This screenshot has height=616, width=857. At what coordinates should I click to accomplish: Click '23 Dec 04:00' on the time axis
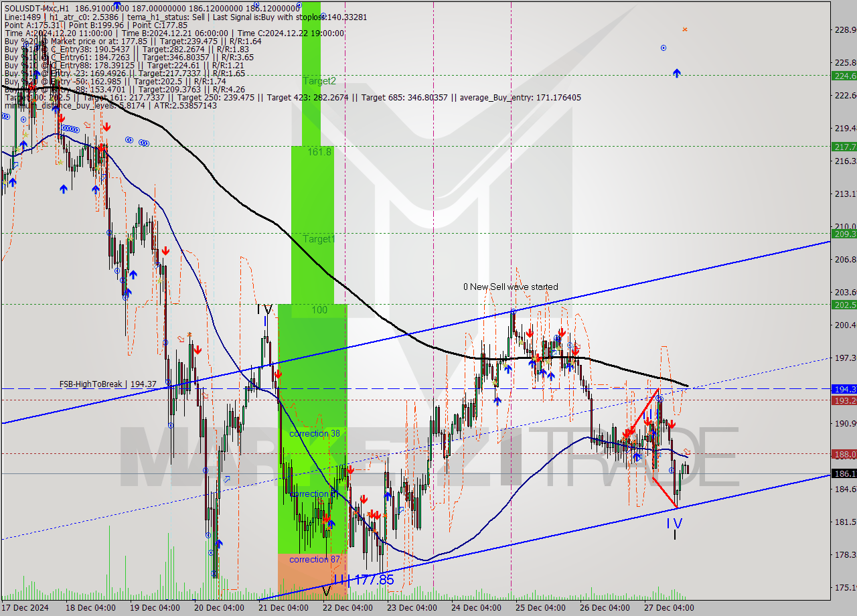coord(413,608)
